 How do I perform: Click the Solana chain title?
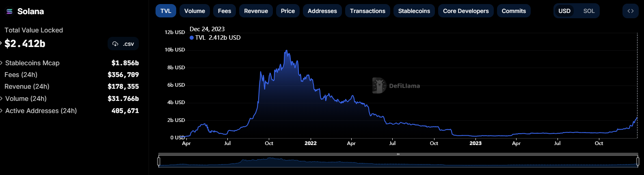click(x=30, y=11)
